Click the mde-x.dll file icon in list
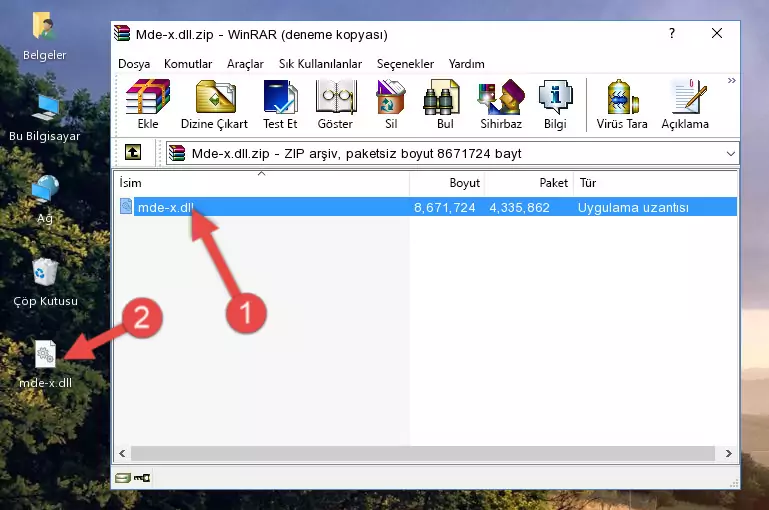The height and width of the screenshot is (510, 769). [x=126, y=206]
